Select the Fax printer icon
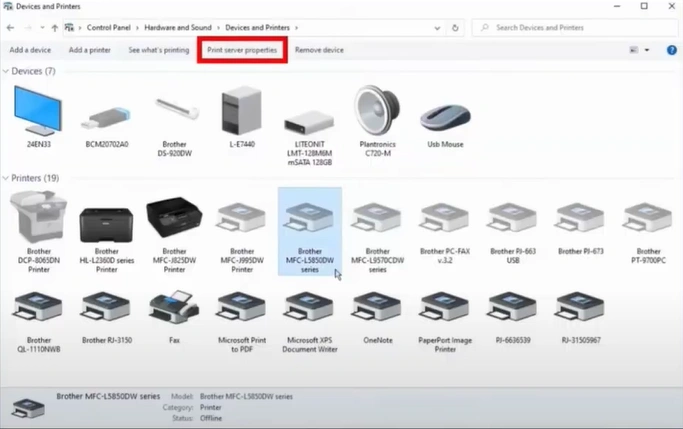 (174, 311)
